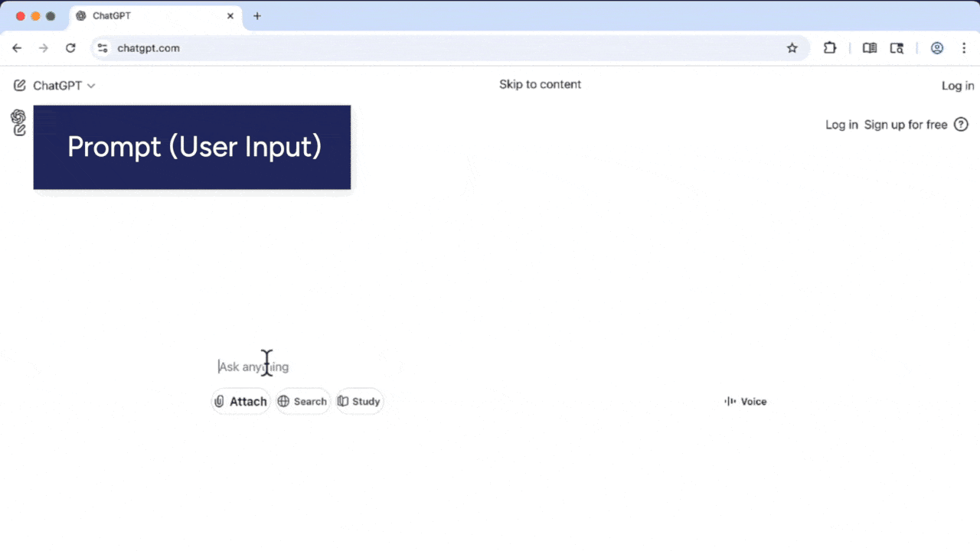Click the browser profile avatar icon
The height and width of the screenshot is (551, 980).
coord(937,47)
